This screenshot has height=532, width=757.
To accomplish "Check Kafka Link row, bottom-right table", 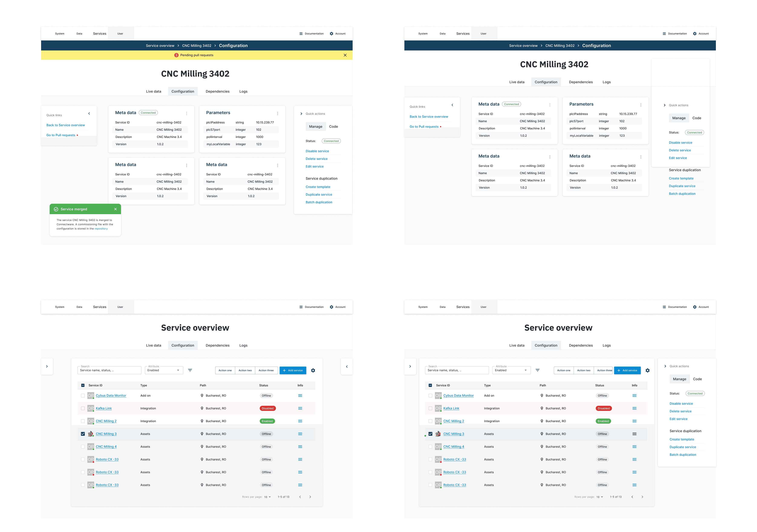I will (430, 409).
